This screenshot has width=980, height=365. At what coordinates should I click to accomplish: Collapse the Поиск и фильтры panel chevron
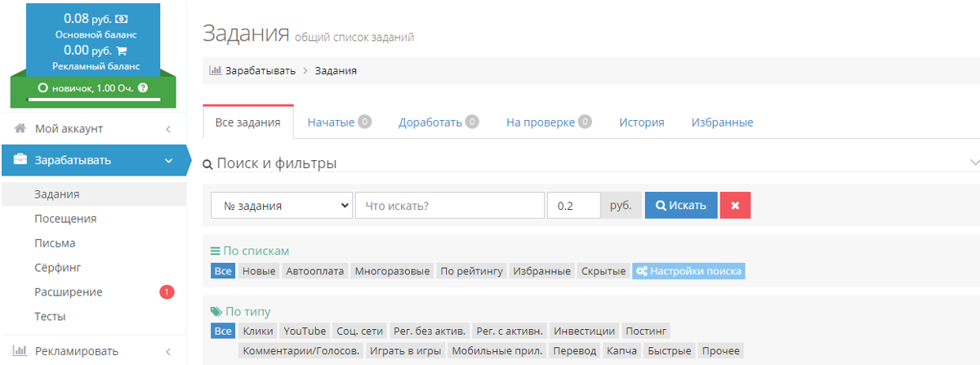coord(973,162)
